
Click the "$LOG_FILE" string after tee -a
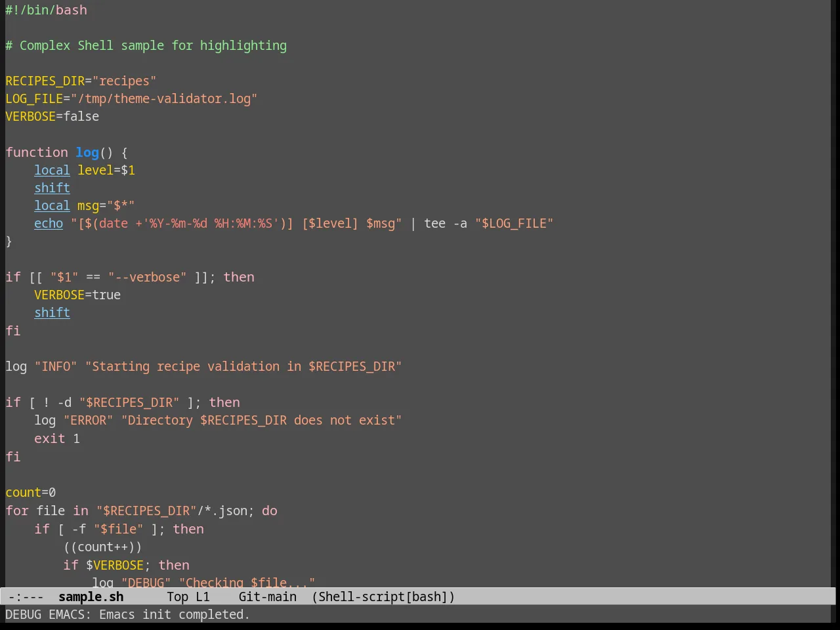click(514, 223)
